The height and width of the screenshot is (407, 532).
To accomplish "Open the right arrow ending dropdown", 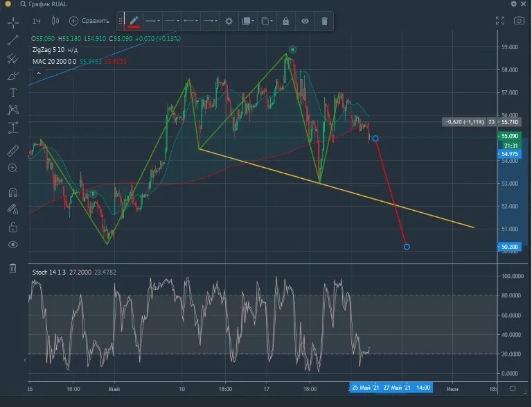I will click(x=210, y=21).
